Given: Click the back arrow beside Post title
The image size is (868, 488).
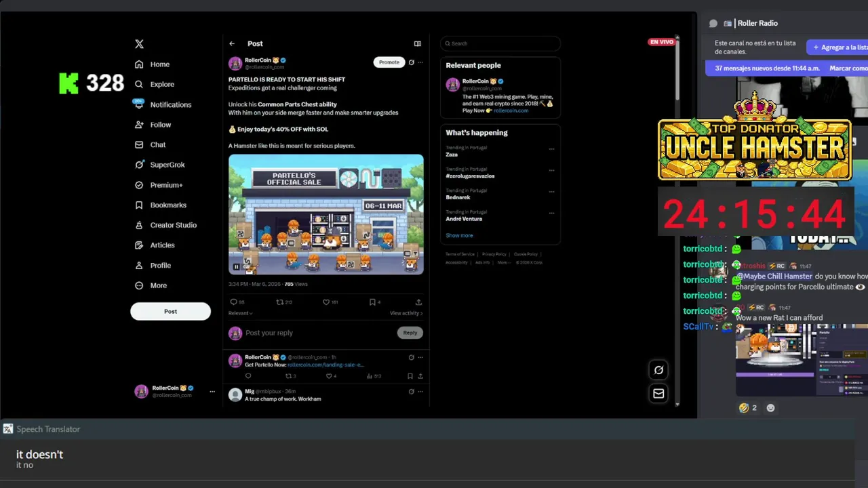Looking at the screenshot, I should [x=232, y=43].
